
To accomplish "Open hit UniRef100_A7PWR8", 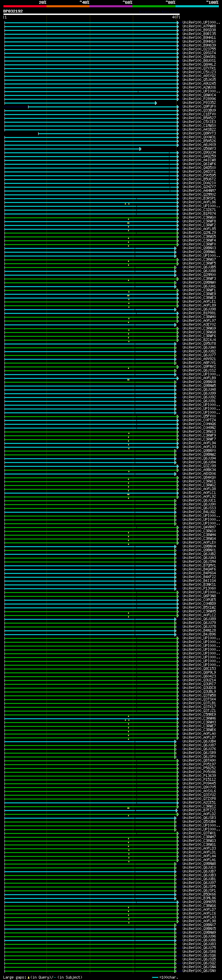I will click(199, 26).
